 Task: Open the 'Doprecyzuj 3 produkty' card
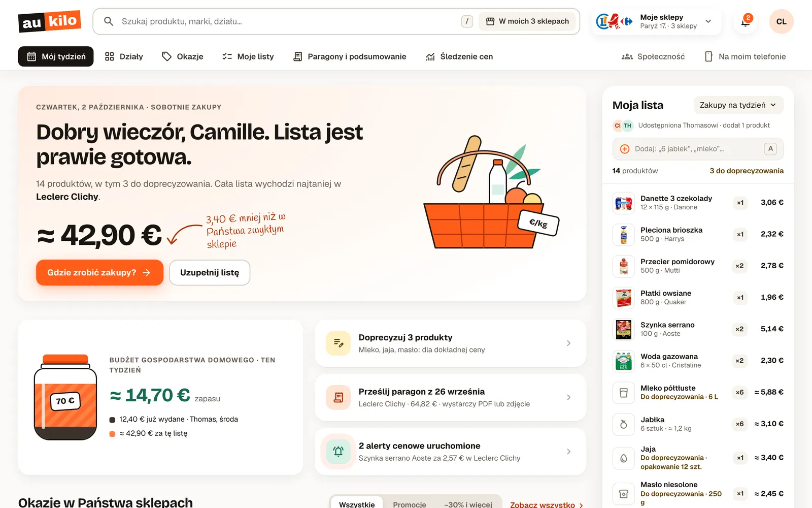(x=450, y=343)
